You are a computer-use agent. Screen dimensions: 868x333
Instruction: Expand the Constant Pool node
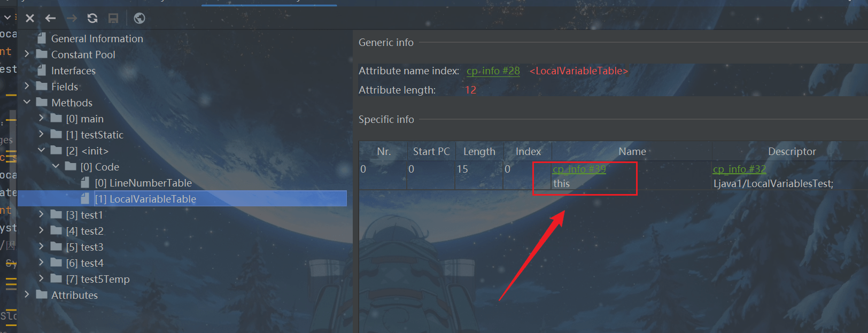[x=27, y=54]
